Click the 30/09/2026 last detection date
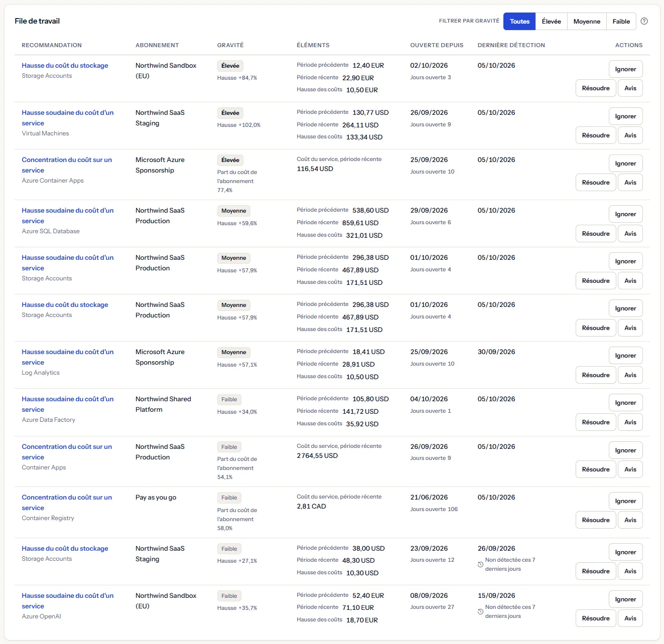Image resolution: width=664 pixels, height=644 pixels. tap(496, 352)
